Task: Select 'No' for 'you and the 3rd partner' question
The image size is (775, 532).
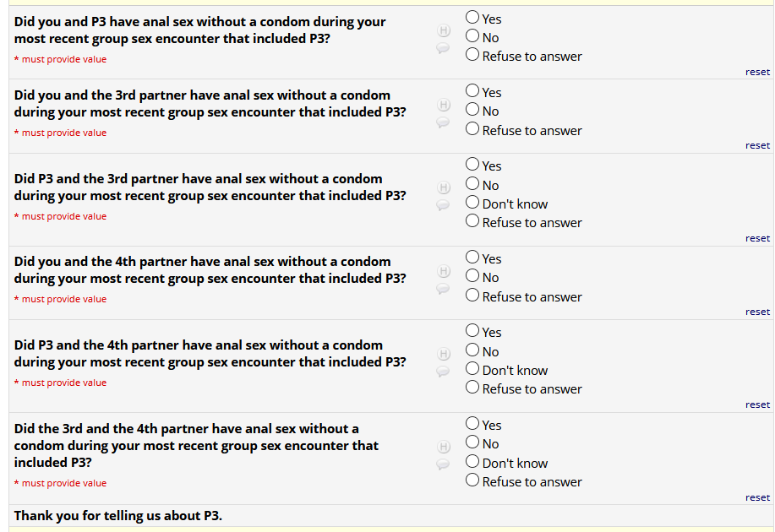Action: [x=472, y=111]
